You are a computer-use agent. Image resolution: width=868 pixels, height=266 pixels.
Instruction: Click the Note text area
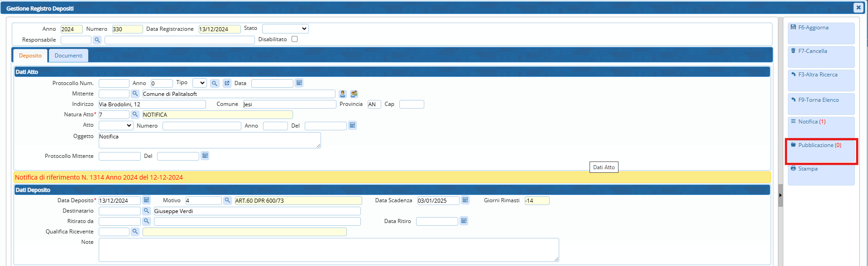point(328,250)
